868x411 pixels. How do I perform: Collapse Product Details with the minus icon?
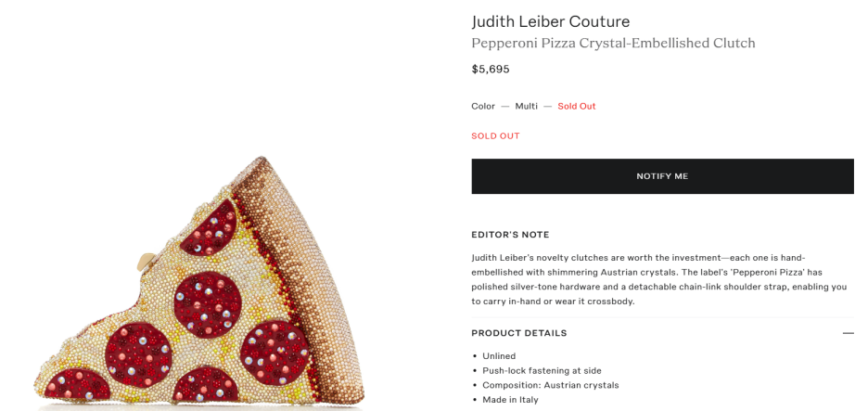[848, 333]
